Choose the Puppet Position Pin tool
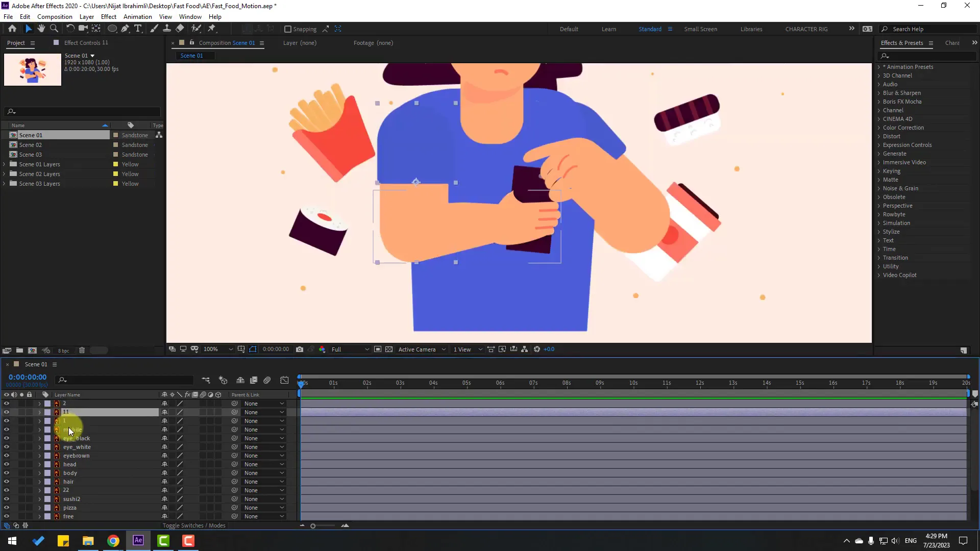This screenshot has height=551, width=980. tap(211, 29)
